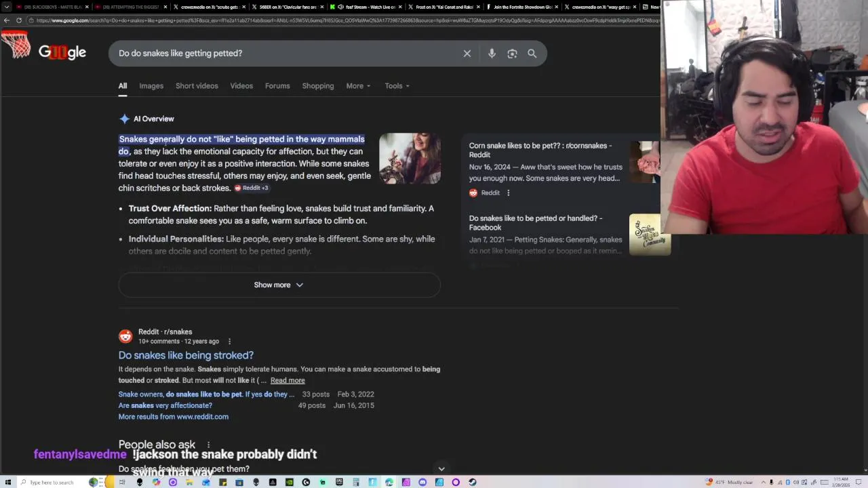
Task: Open Corn snake likes to be pet result
Action: click(540, 150)
